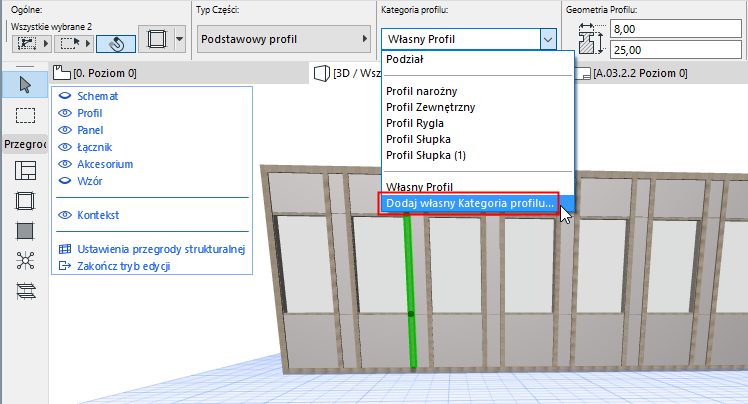Open the Własny Profil category dropdown arrow

tap(548, 39)
